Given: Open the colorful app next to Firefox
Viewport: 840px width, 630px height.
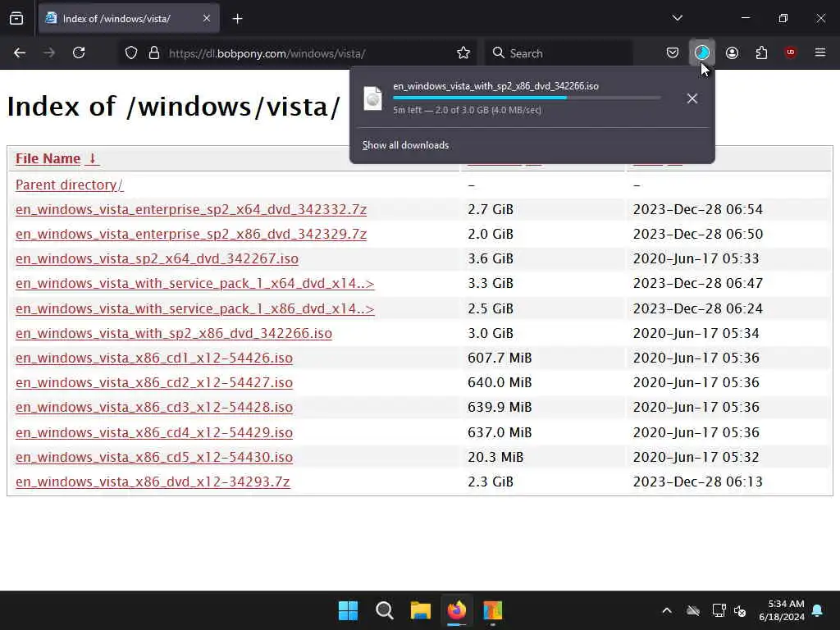Looking at the screenshot, I should point(492,610).
